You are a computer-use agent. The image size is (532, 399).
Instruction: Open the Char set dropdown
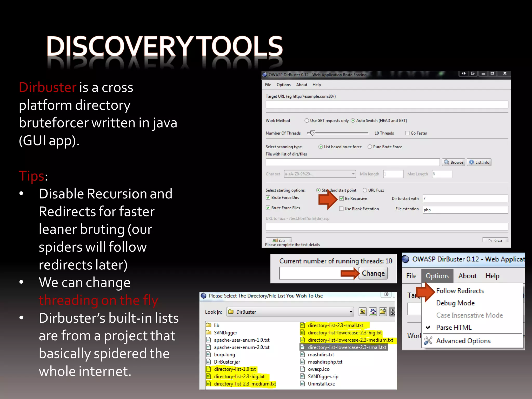[x=320, y=174]
